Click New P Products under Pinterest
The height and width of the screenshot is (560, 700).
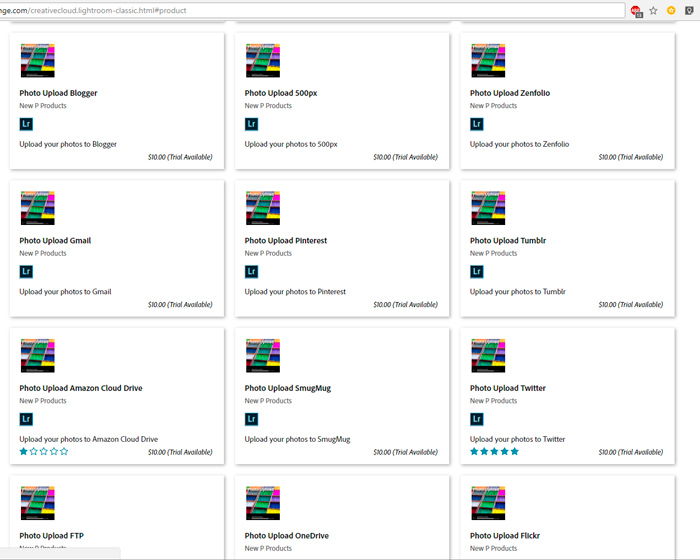(268, 253)
